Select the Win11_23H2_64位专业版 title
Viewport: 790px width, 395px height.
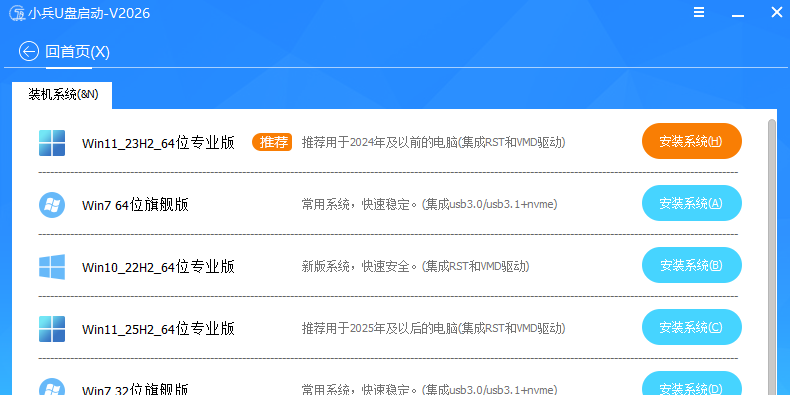pyautogui.click(x=158, y=143)
